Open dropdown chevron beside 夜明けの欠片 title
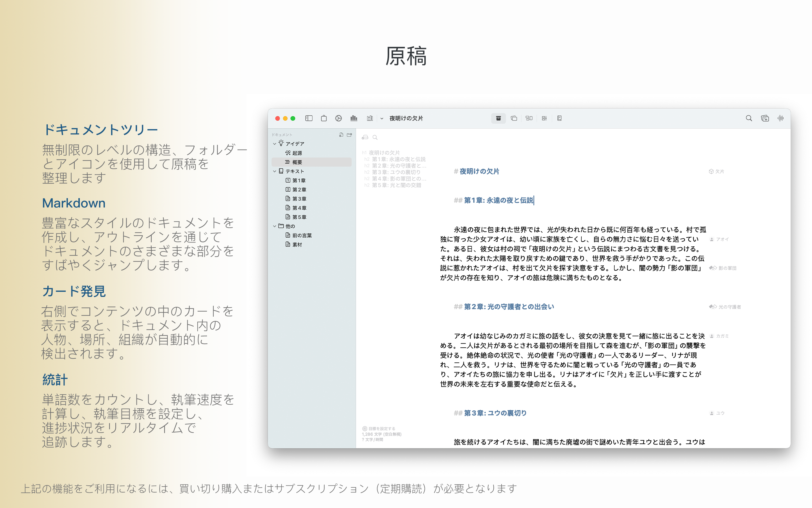This screenshot has width=812, height=508. (382, 119)
